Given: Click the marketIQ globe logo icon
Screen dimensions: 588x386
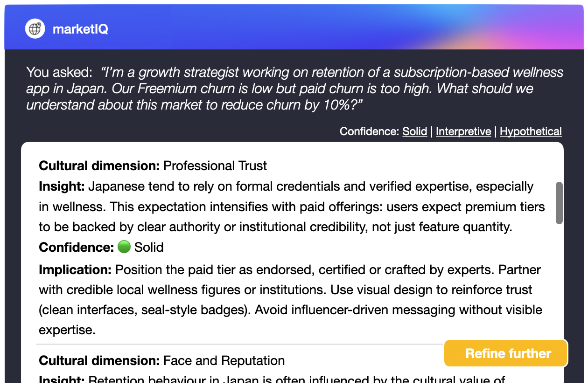Looking at the screenshot, I should tap(35, 29).
